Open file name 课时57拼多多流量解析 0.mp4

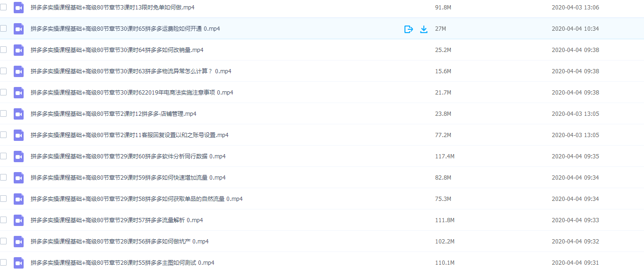(117, 220)
